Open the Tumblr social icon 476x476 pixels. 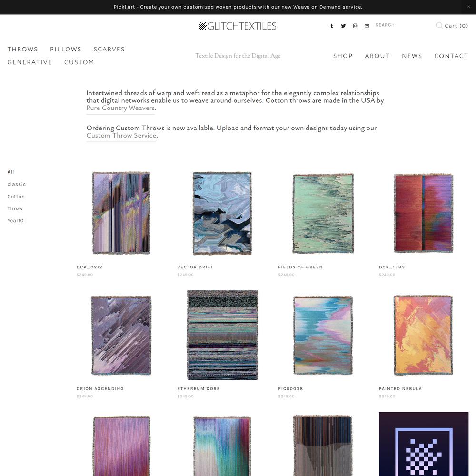tap(332, 26)
